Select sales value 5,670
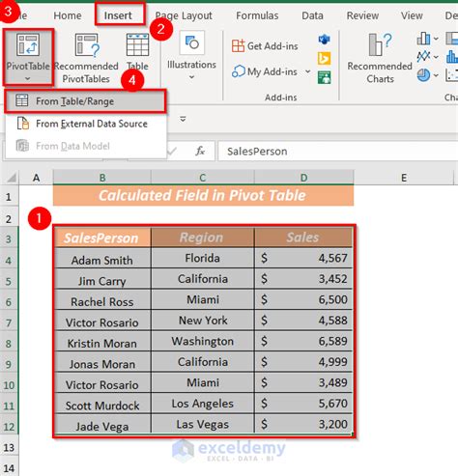Screen dimensions: 458x476 pos(303,404)
